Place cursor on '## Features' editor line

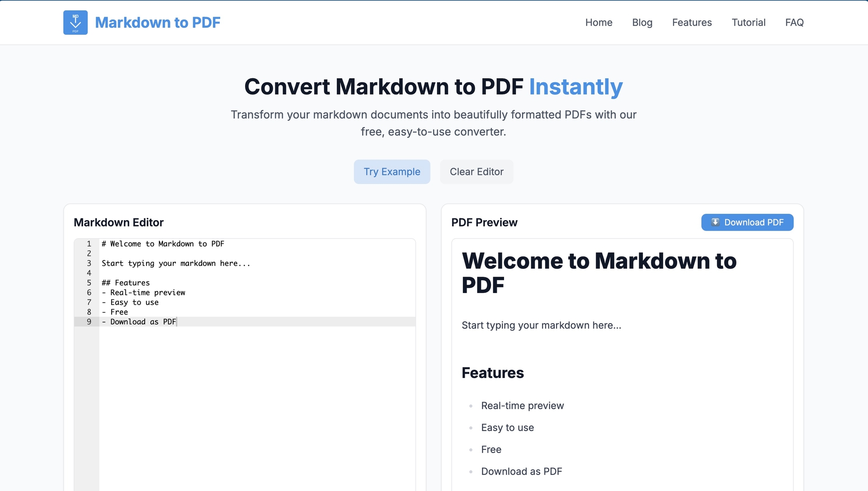[126, 283]
